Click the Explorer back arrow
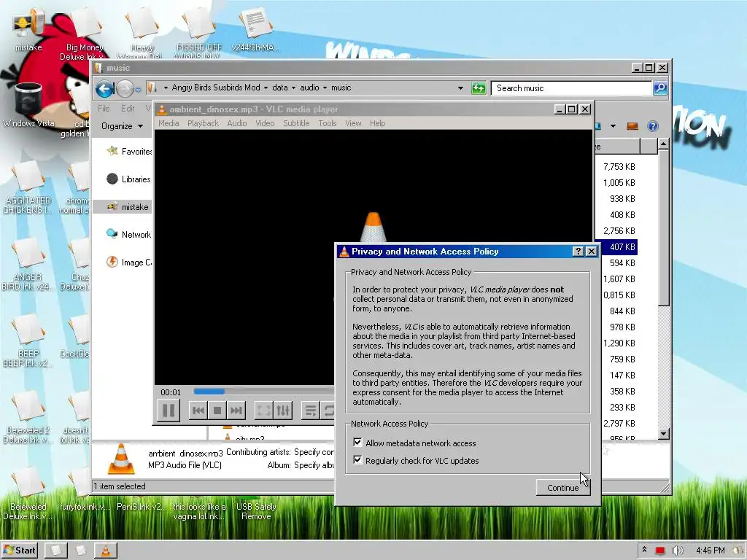The image size is (747, 560). [104, 88]
